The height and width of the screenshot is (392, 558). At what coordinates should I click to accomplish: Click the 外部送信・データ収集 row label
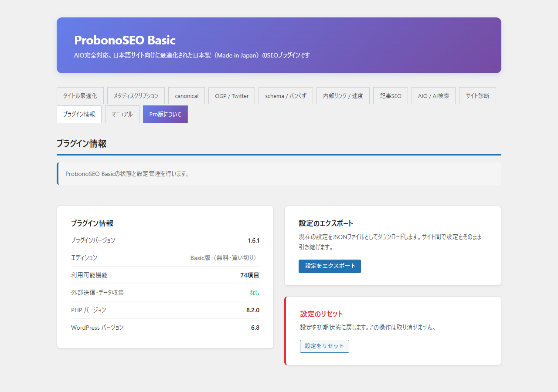[98, 293]
